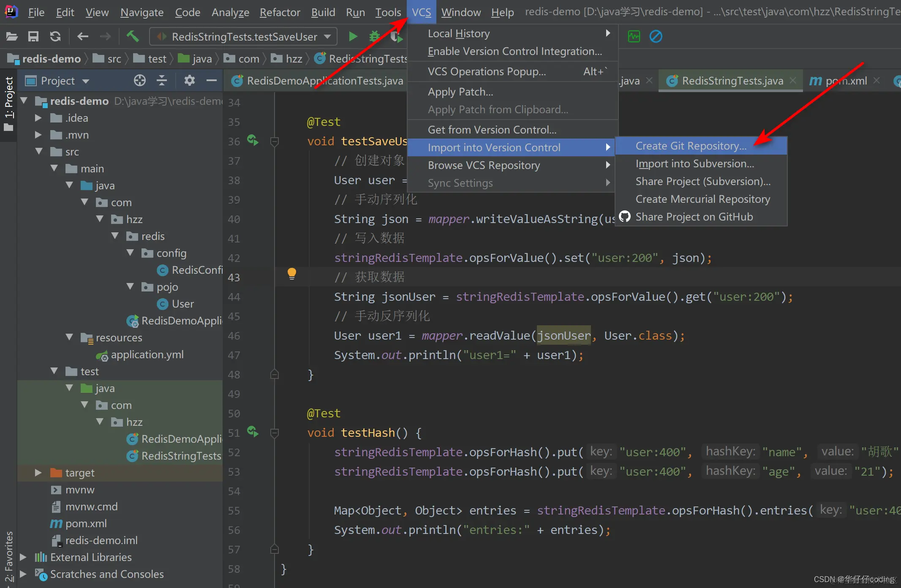Screen dimensions: 901x588
Task: Click run gutter icon for testSaveUser
Action: pos(253,140)
